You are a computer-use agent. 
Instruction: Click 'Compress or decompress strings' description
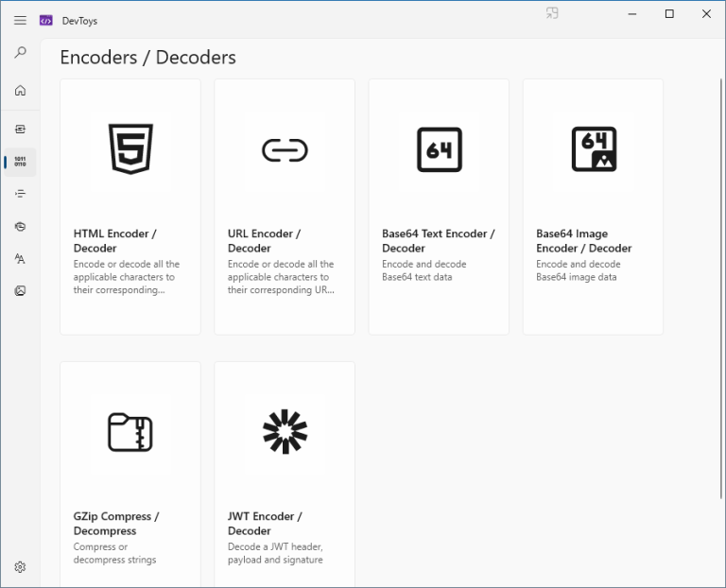pos(114,553)
